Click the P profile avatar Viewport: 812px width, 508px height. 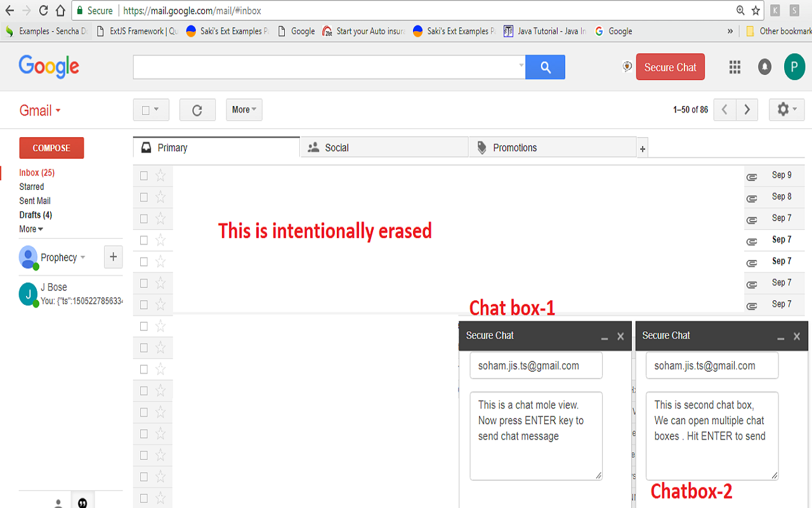tap(794, 67)
